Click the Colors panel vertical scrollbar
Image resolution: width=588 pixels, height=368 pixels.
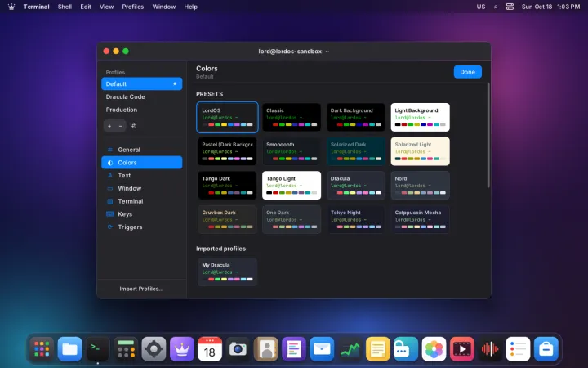tap(488, 135)
